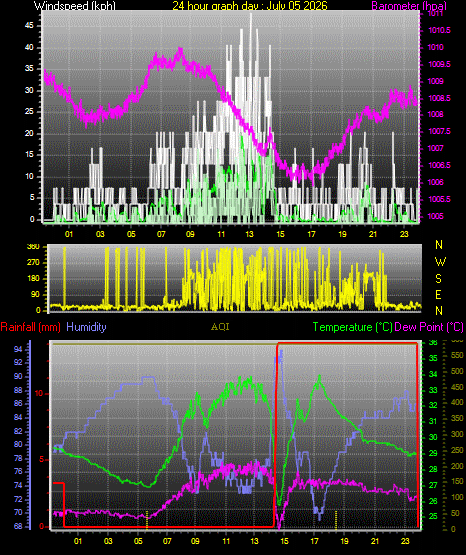Image resolution: width=466 pixels, height=555 pixels.
Task: Pick the 1011 barometer scale value
Action: coord(436,13)
